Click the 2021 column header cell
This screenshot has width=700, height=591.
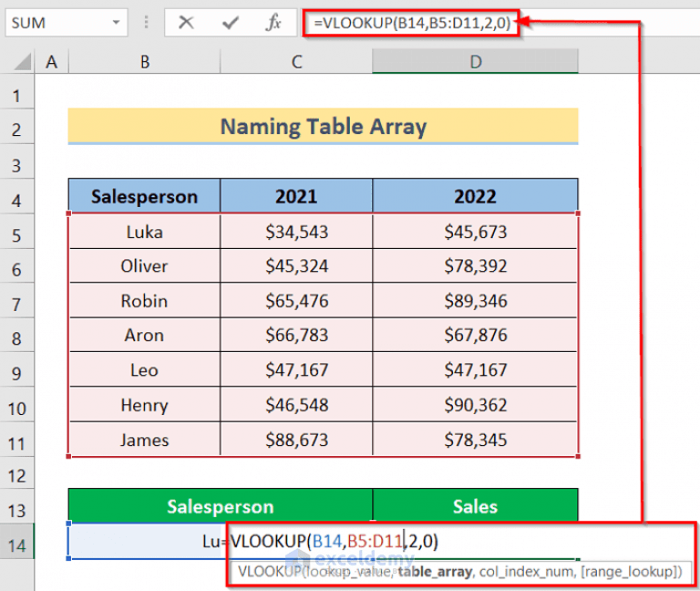[296, 196]
